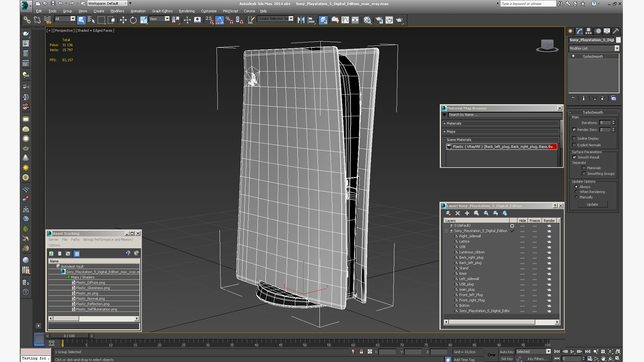Choose the Select and Rotate tool
The width and height of the screenshot is (644, 362).
click(133, 20)
